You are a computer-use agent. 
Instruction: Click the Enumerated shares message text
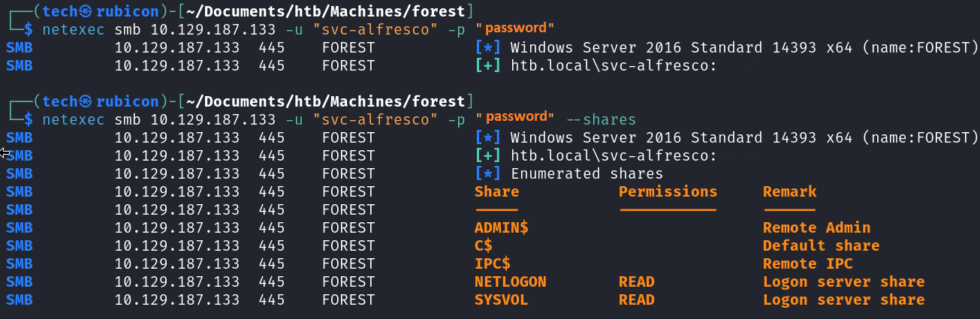coord(587,173)
